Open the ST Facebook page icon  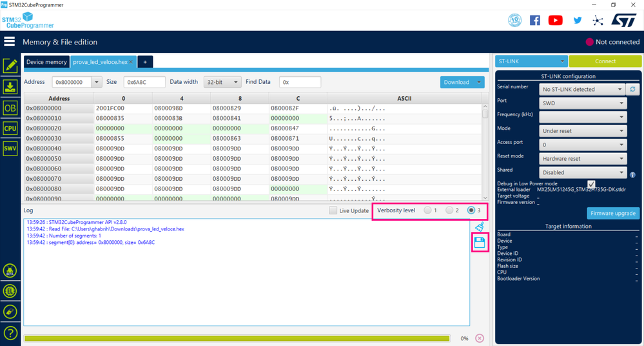pyautogui.click(x=535, y=20)
